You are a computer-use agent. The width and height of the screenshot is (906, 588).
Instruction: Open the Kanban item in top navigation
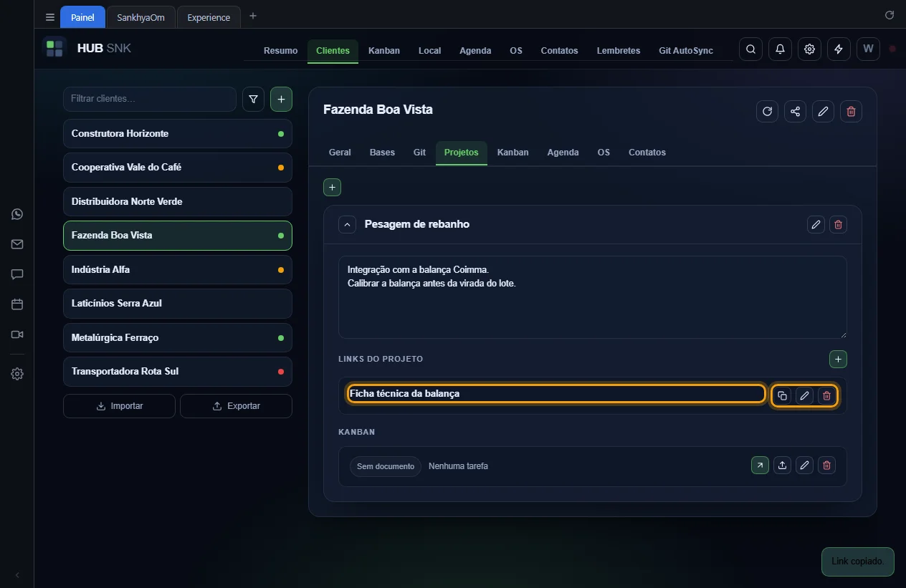pyautogui.click(x=384, y=51)
